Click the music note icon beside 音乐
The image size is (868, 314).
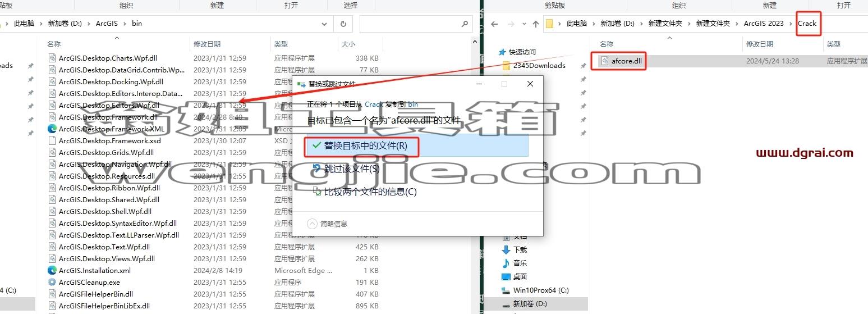tap(506, 263)
